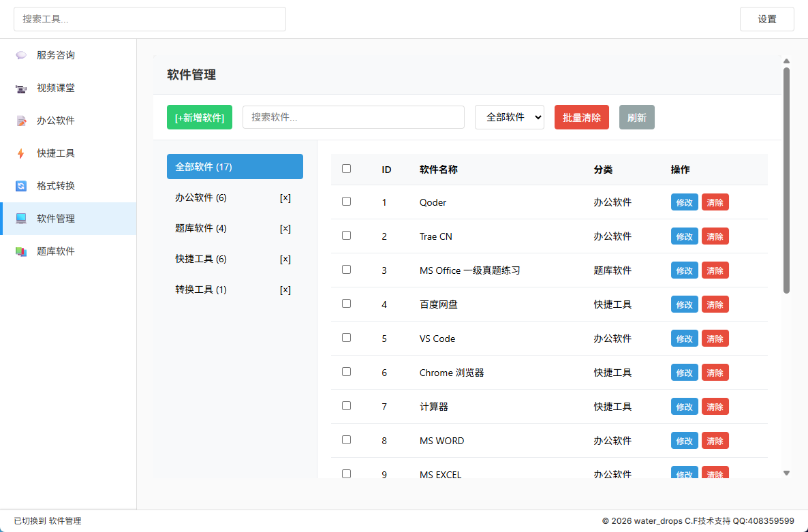Screen dimensions: 808x532
Task: Select the lightning icon for 快捷工具
Action: [20, 153]
